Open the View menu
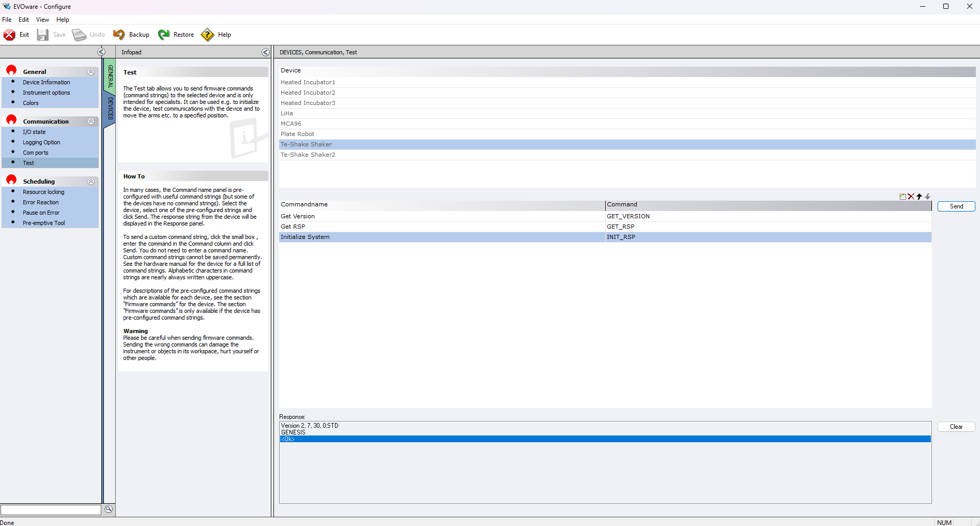Image resolution: width=980 pixels, height=526 pixels. tap(42, 20)
